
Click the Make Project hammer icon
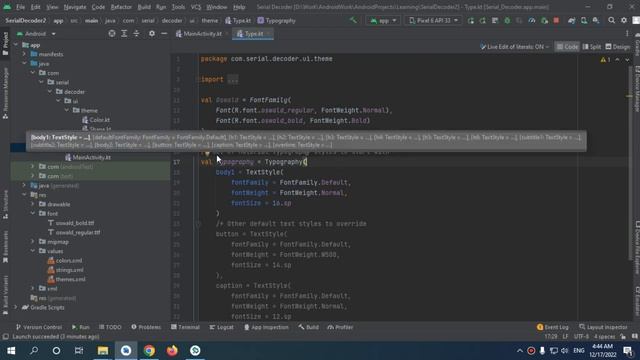tap(353, 20)
